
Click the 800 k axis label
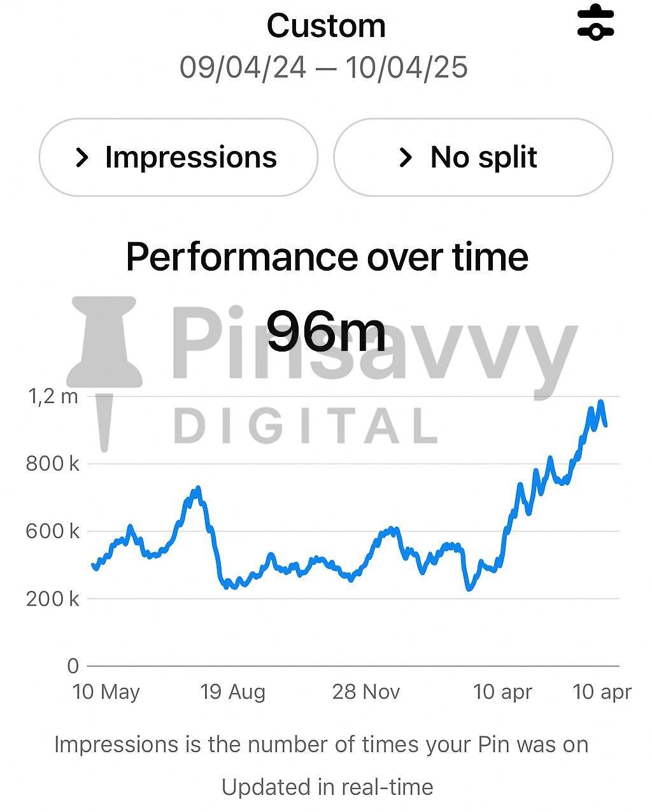pyautogui.click(x=53, y=464)
